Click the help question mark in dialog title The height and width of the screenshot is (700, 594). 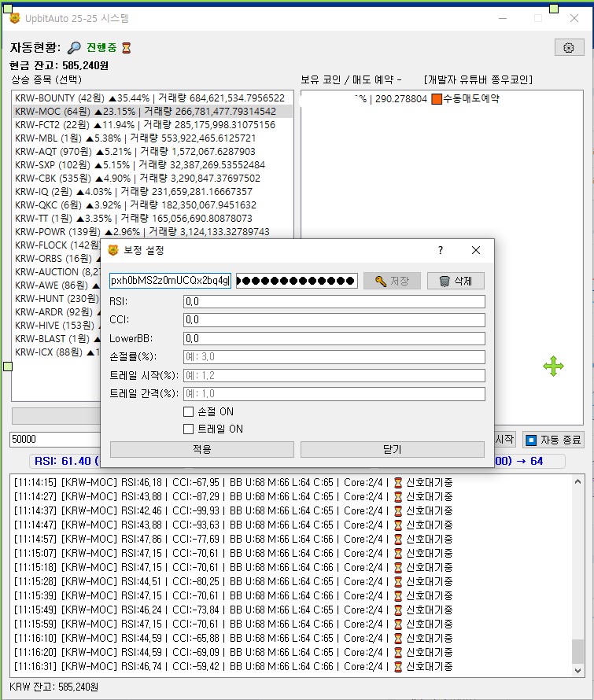[x=441, y=250]
